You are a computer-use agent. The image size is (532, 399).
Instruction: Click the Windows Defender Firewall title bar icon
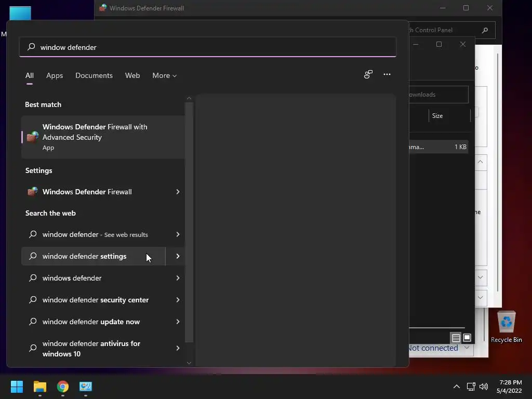pyautogui.click(x=103, y=8)
